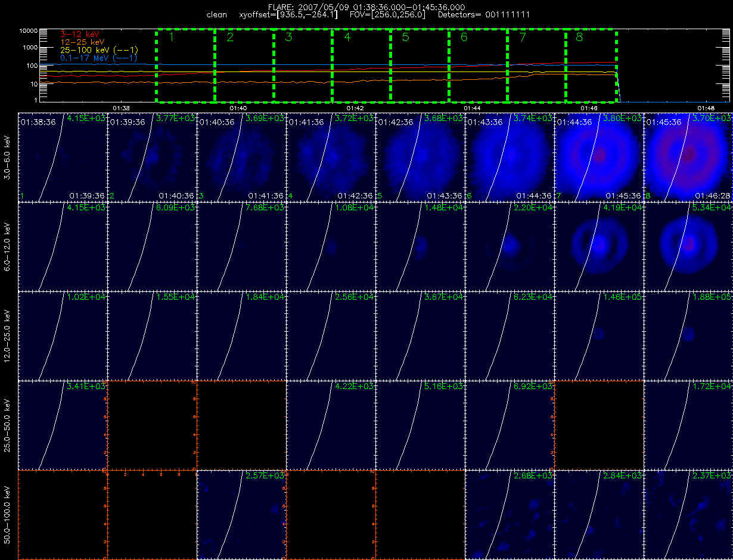Click the '12.0-25.0 keV' row label
The width and height of the screenshot is (733, 560).
click(x=7, y=335)
